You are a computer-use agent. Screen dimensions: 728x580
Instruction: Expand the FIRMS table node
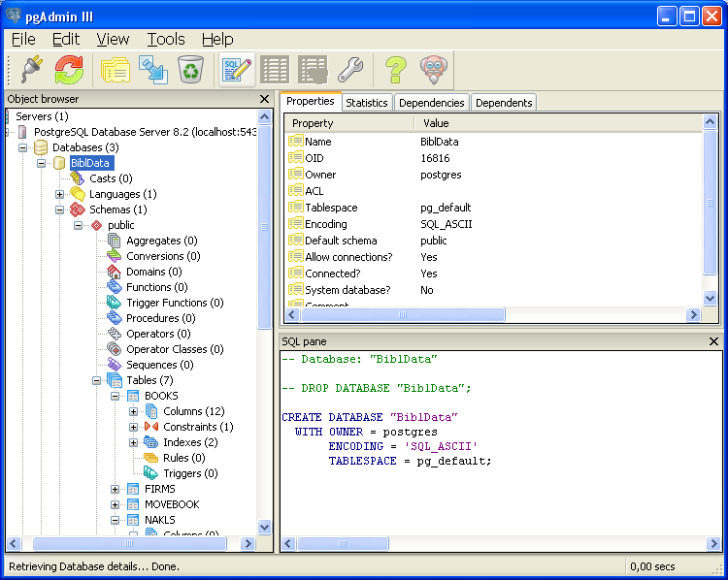tap(116, 489)
